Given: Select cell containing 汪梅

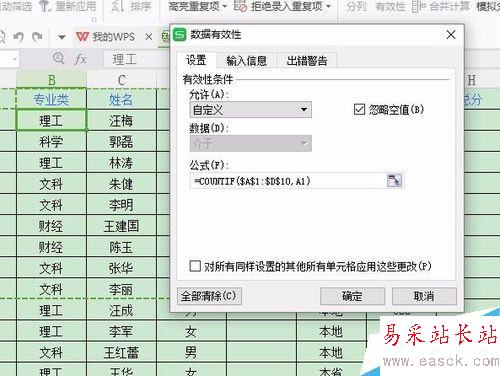Looking at the screenshot, I should (121, 121).
